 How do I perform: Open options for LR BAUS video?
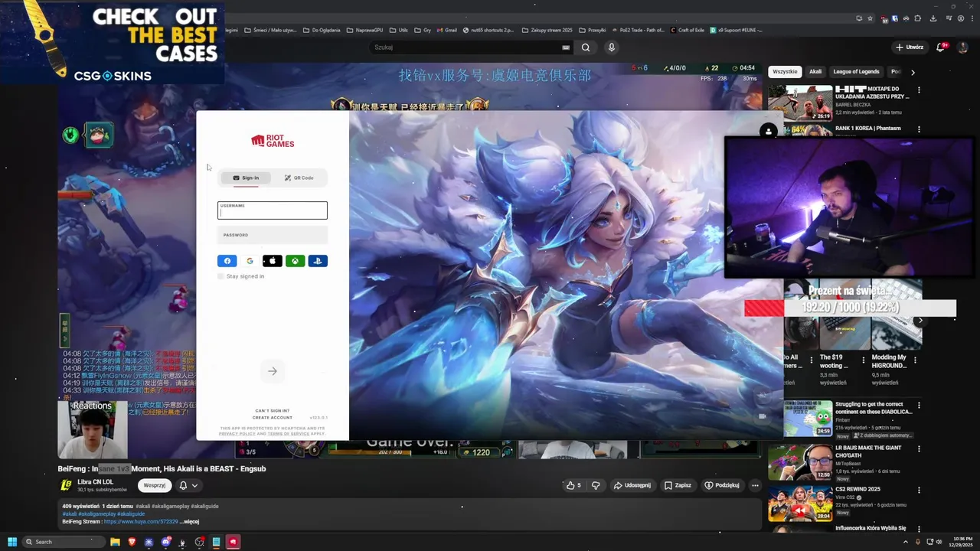[x=919, y=448]
